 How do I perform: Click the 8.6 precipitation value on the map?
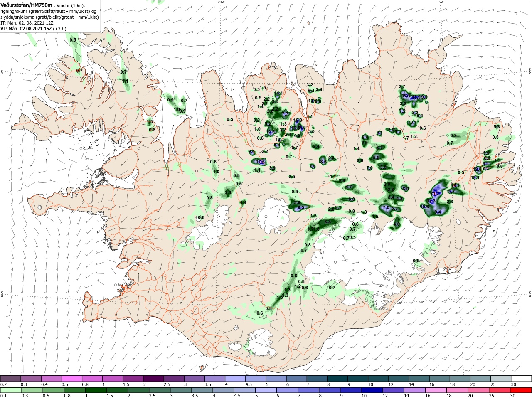(323, 161)
